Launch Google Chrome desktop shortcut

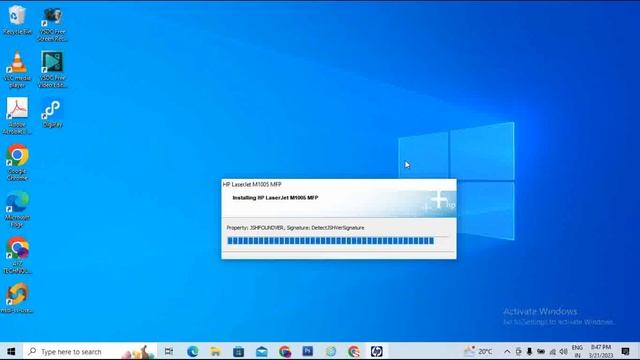coord(17,162)
